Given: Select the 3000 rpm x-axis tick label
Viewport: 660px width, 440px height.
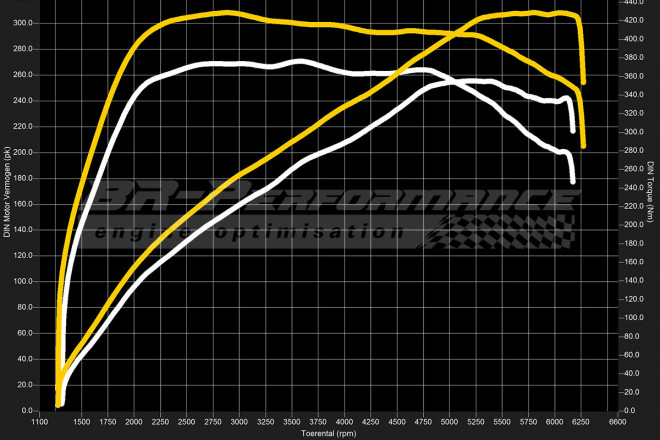Looking at the screenshot, I should tap(239, 422).
